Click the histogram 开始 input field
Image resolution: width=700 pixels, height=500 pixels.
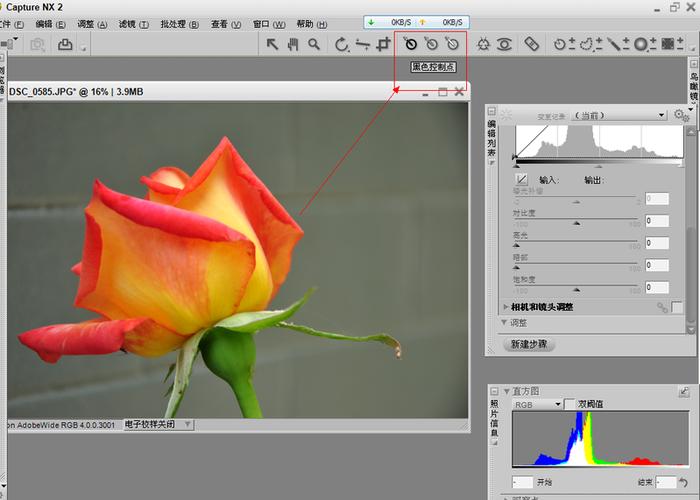click(x=522, y=482)
